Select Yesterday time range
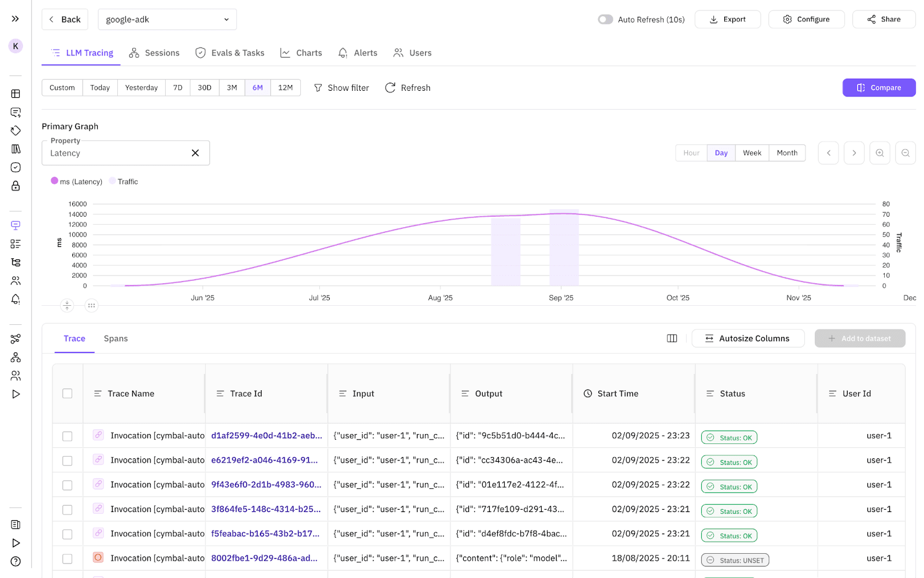Viewport: 924px width, 578px height. point(141,88)
